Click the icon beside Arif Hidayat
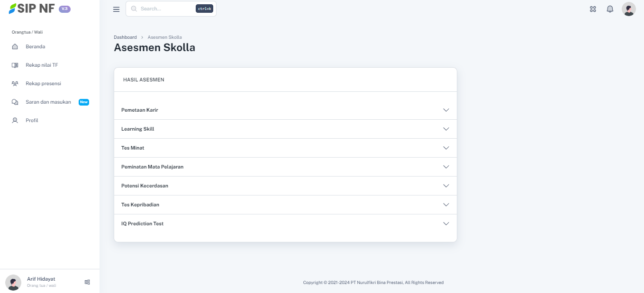This screenshot has height=293, width=644. (87, 282)
